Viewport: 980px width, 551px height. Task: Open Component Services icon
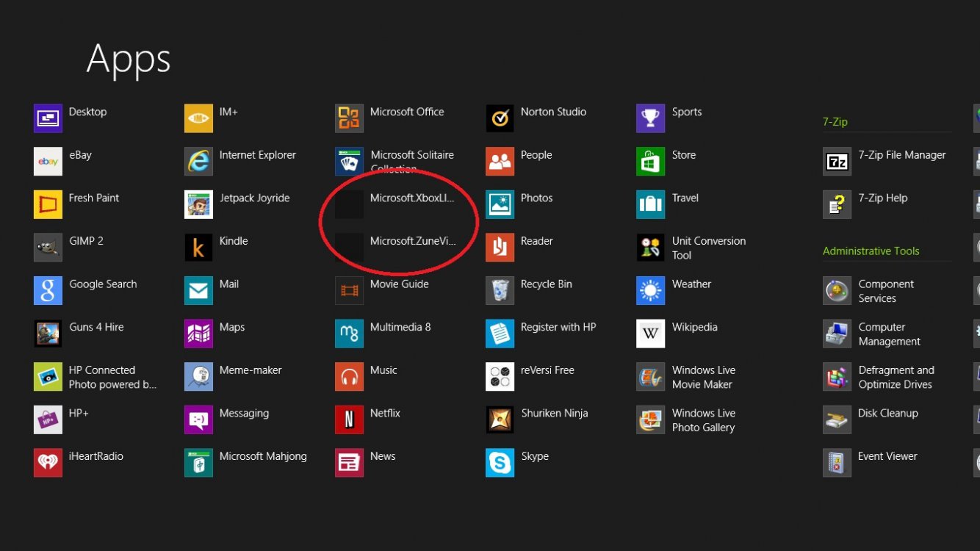[x=837, y=291]
